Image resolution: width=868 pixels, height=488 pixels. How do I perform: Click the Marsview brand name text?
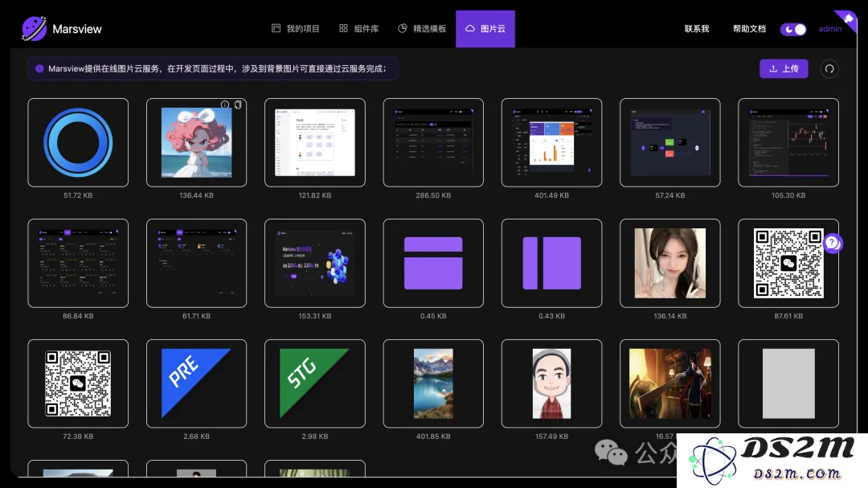77,29
